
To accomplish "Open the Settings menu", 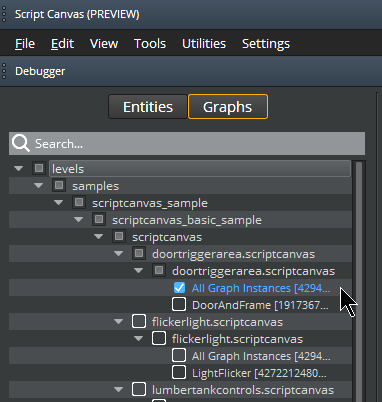I will [x=266, y=44].
